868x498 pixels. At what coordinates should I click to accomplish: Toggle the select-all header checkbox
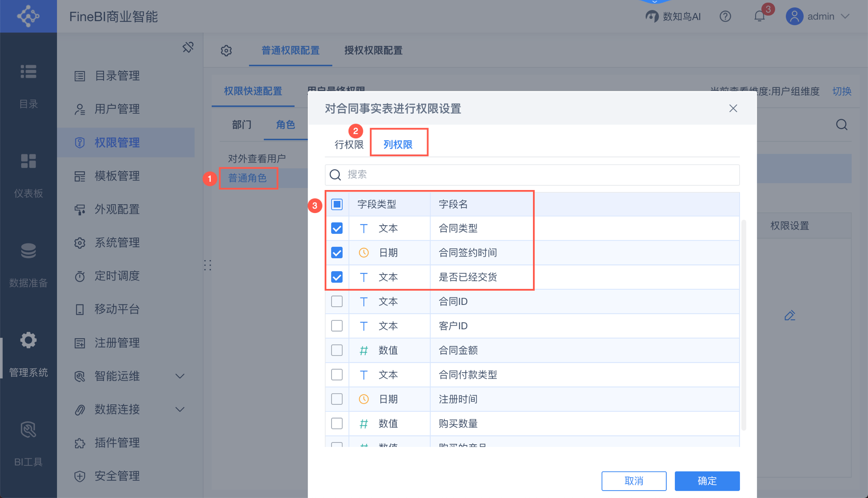click(337, 204)
